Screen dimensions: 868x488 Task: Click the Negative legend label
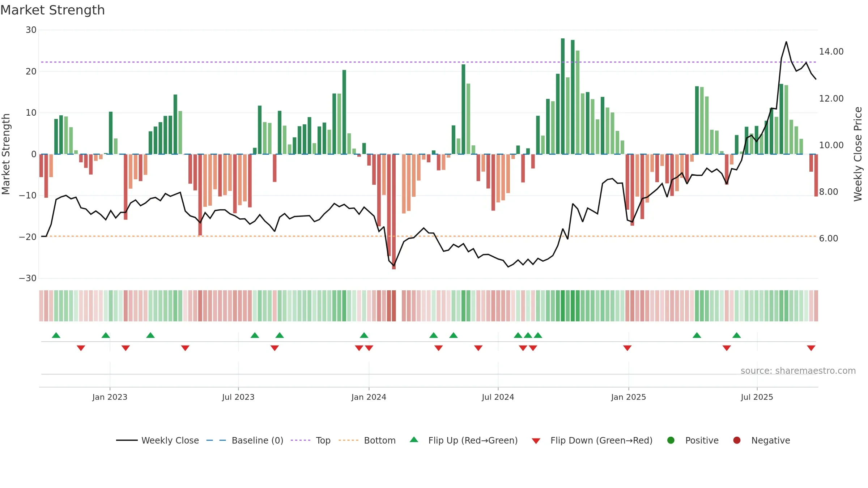coord(771,440)
